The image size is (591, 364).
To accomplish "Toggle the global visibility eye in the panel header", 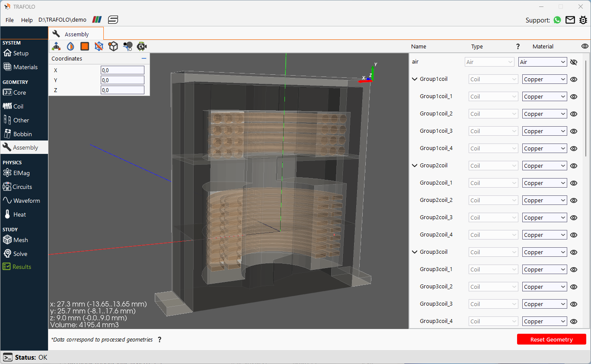I will point(585,46).
